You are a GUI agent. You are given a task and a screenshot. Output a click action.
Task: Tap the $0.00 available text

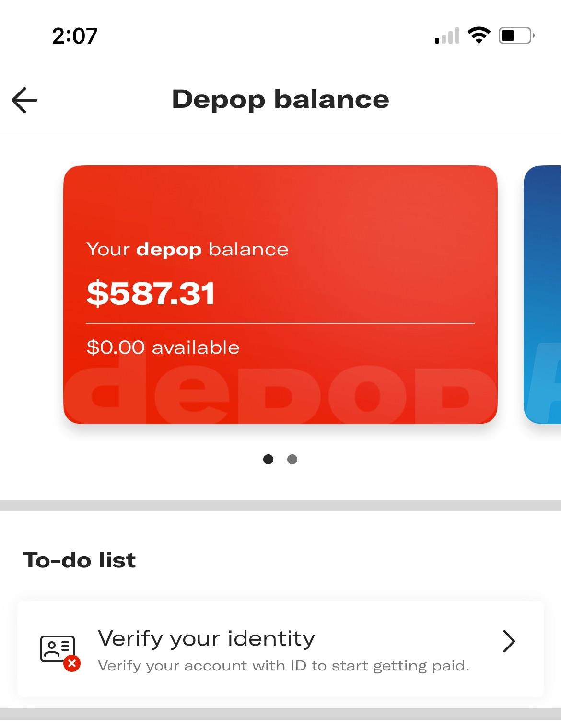(163, 347)
